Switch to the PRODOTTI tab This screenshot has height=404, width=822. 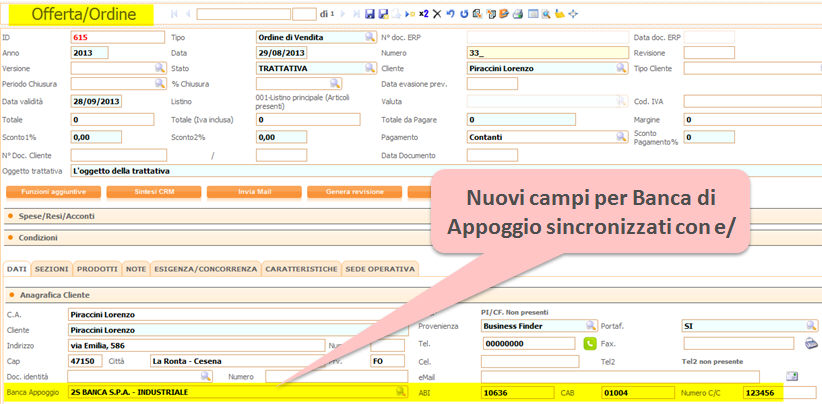(97, 269)
